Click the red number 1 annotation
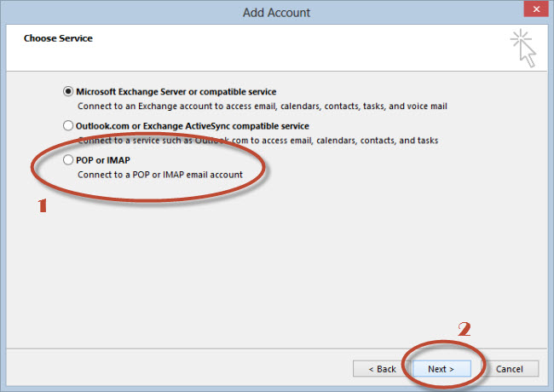Image resolution: width=554 pixels, height=392 pixels. (x=43, y=205)
